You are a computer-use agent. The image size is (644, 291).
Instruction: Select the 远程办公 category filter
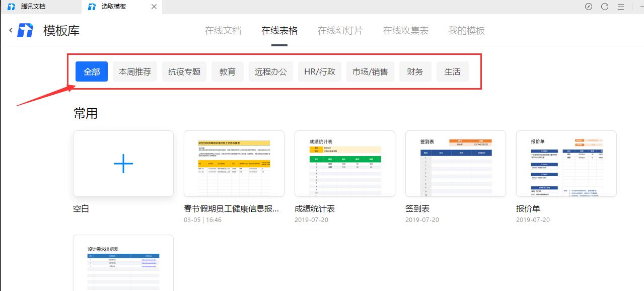[270, 71]
